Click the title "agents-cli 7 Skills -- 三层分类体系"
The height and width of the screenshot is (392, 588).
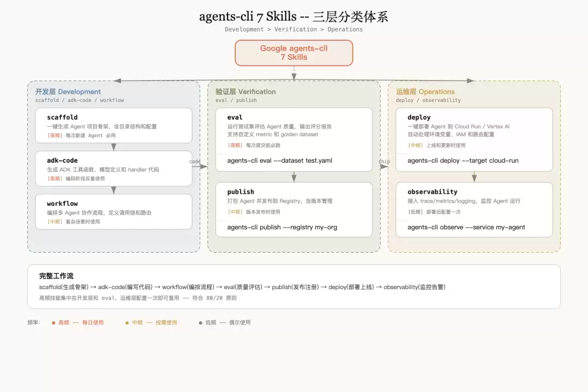click(x=293, y=16)
